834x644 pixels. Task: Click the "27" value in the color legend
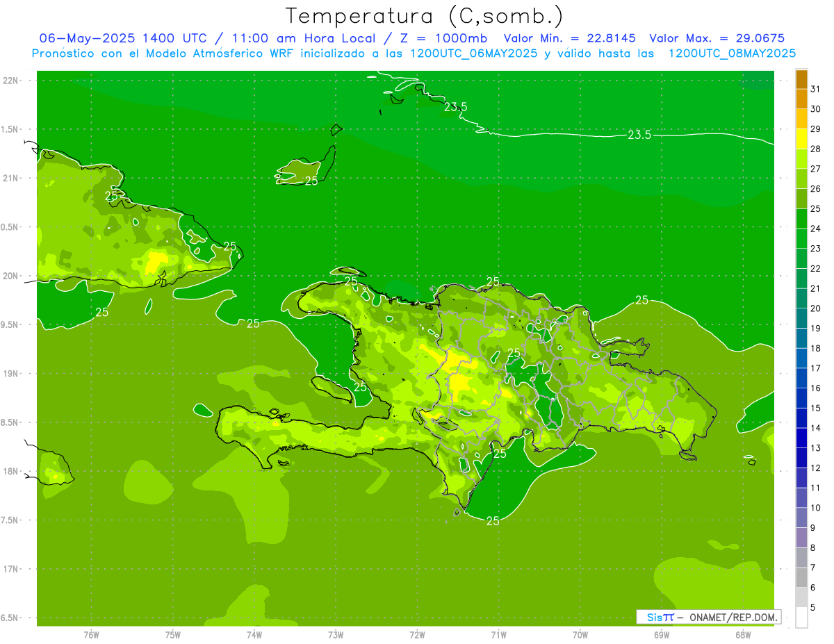[x=816, y=169]
